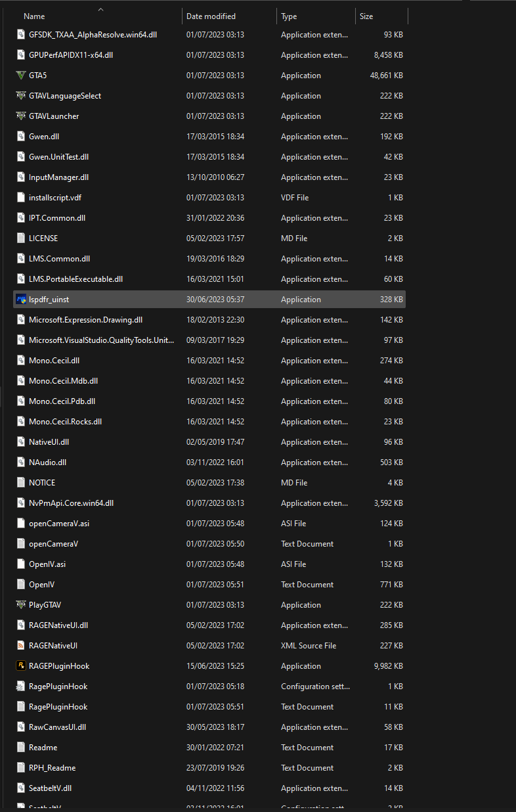Sort files by the Type column header
This screenshot has height=812, width=516.
(x=289, y=16)
